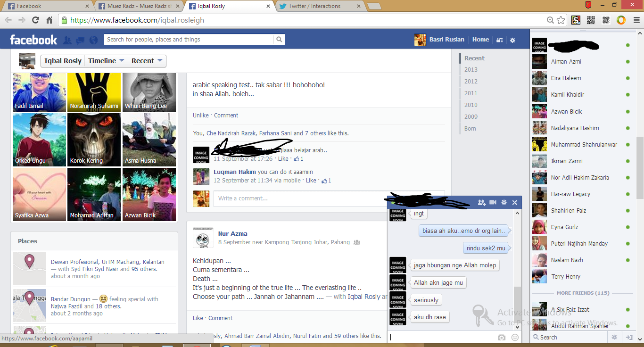Open Luqman Hakim's profile
The width and height of the screenshot is (644, 347).
235,172
